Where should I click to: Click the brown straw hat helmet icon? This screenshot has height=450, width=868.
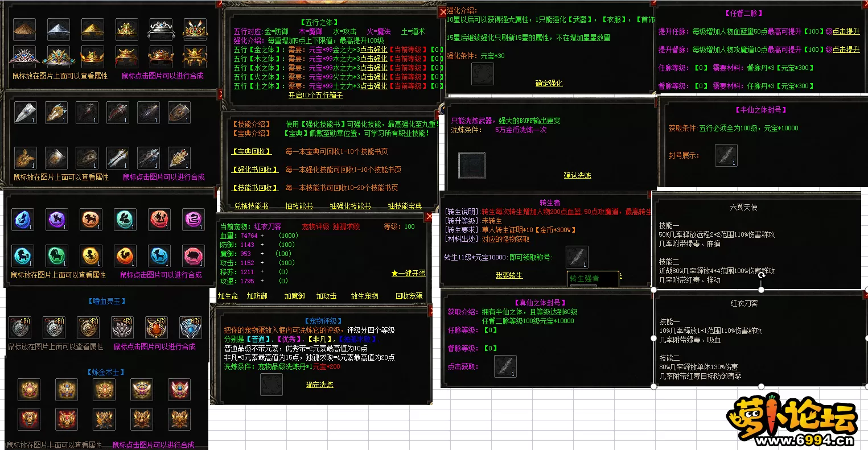click(x=24, y=29)
